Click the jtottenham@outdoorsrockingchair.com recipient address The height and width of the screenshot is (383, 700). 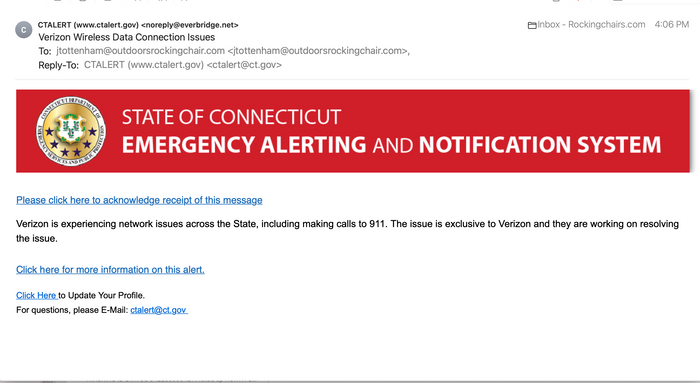pyautogui.click(x=141, y=51)
